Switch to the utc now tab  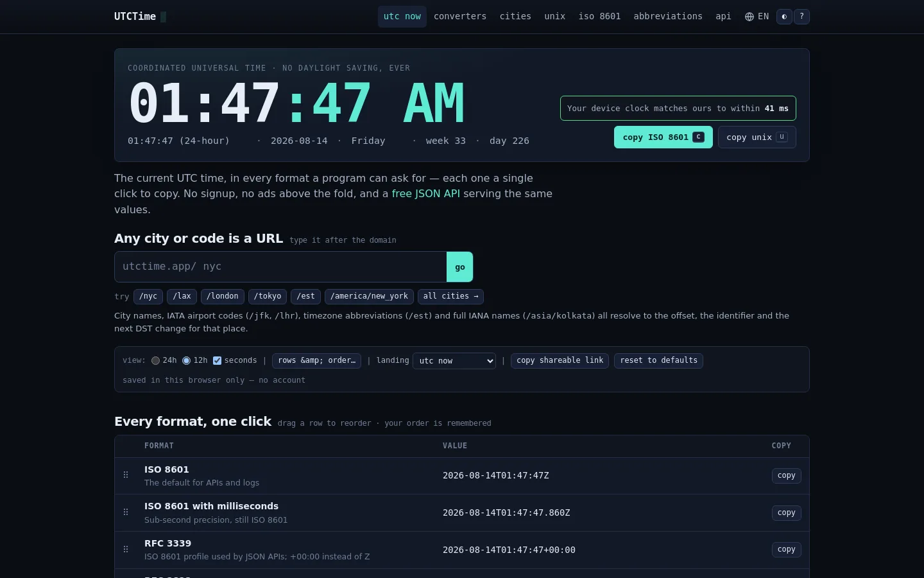click(402, 17)
